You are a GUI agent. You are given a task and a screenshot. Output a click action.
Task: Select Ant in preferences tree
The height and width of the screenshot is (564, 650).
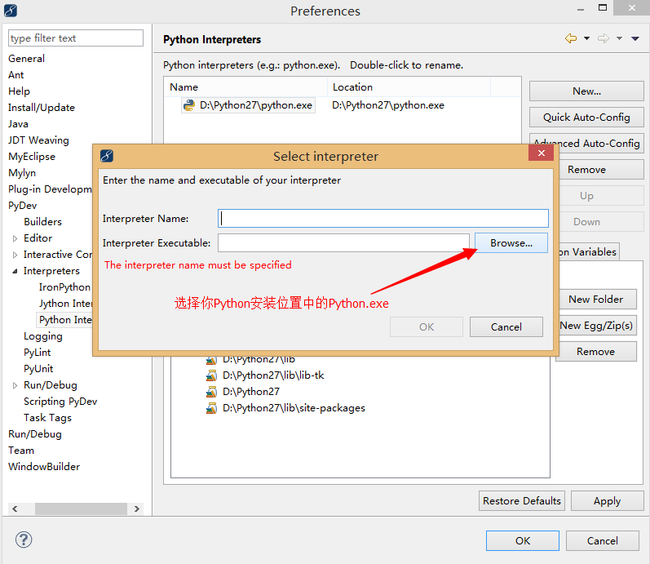pyautogui.click(x=16, y=75)
